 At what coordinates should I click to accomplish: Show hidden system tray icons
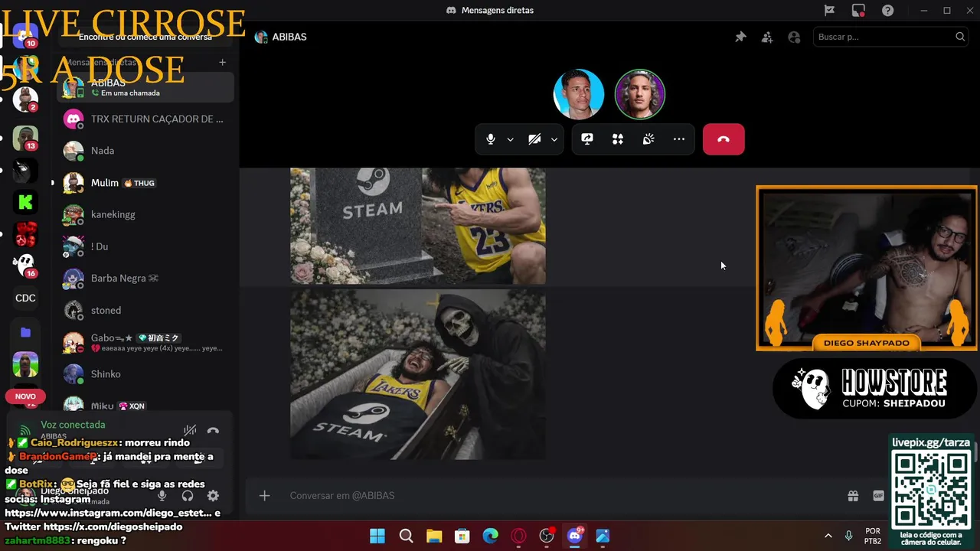828,536
